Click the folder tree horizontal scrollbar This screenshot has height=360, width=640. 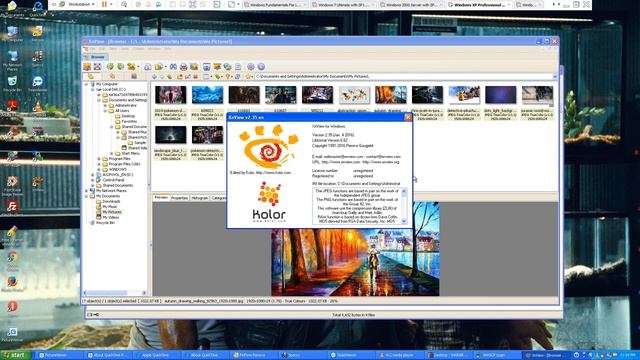click(x=115, y=293)
